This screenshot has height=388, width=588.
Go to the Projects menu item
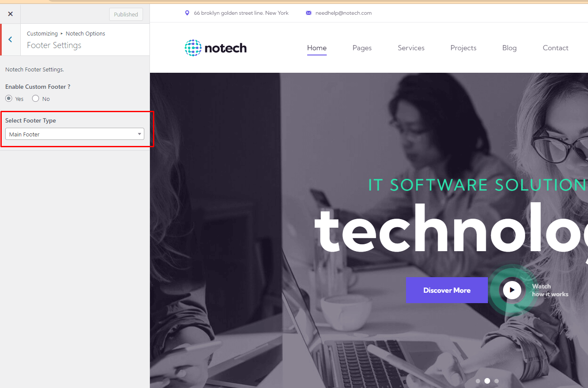click(x=464, y=48)
